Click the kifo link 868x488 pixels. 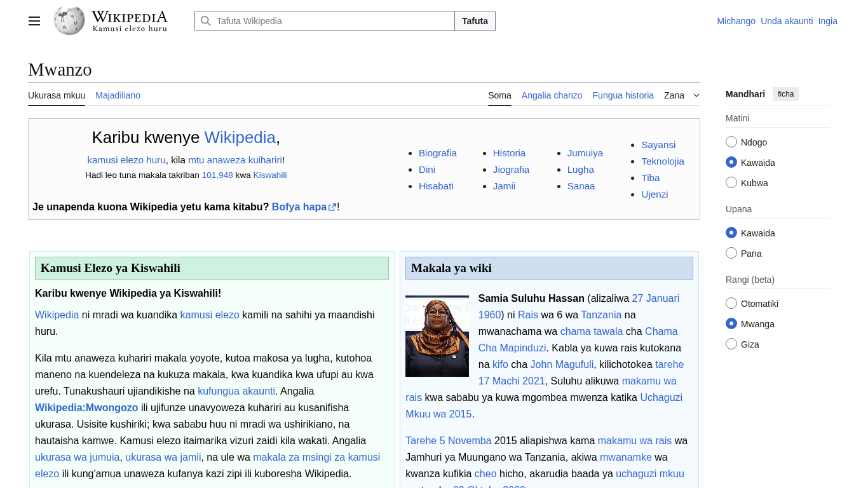(500, 364)
